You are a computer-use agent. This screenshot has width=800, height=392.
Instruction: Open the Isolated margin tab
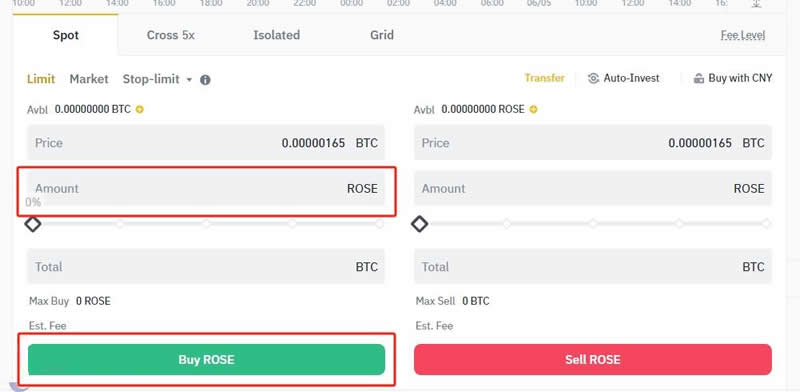pos(277,35)
